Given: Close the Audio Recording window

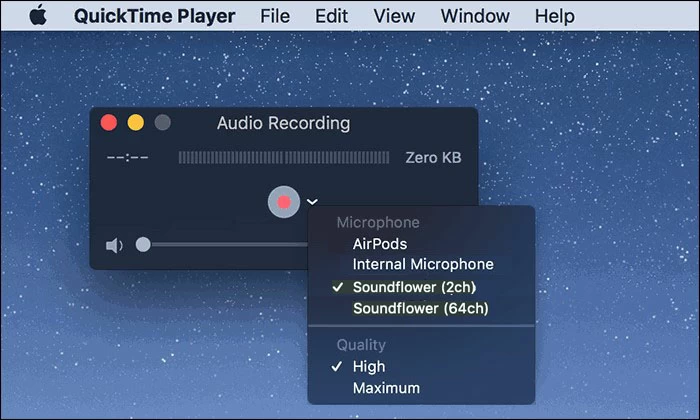Looking at the screenshot, I should 109,124.
